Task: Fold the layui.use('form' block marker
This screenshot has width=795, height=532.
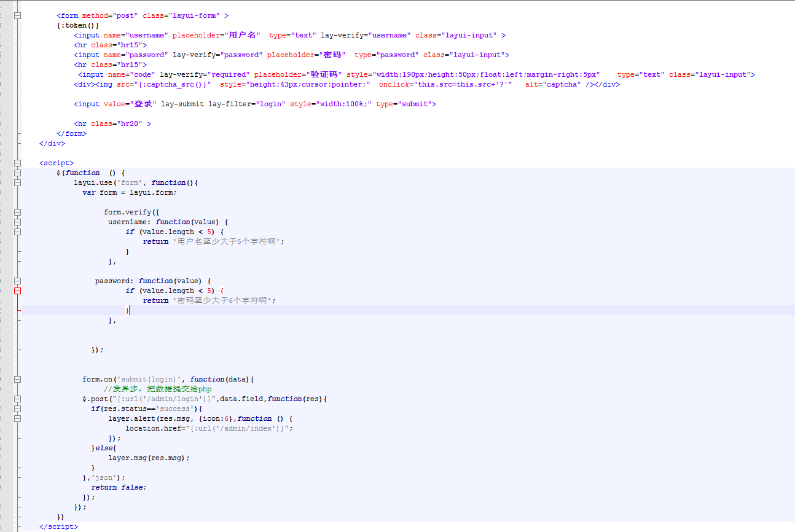Action: click(17, 182)
